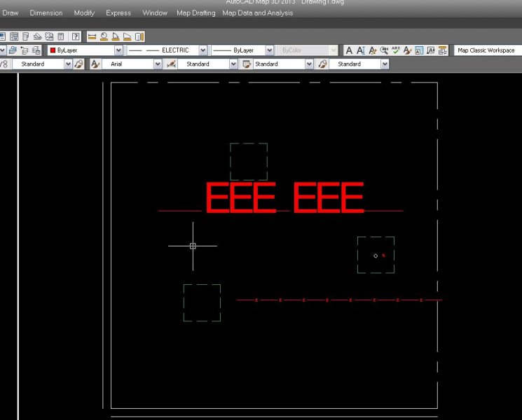Image resolution: width=522 pixels, height=420 pixels.
Task: Expand the ELECTRIC linetype dropdown
Action: coord(202,50)
